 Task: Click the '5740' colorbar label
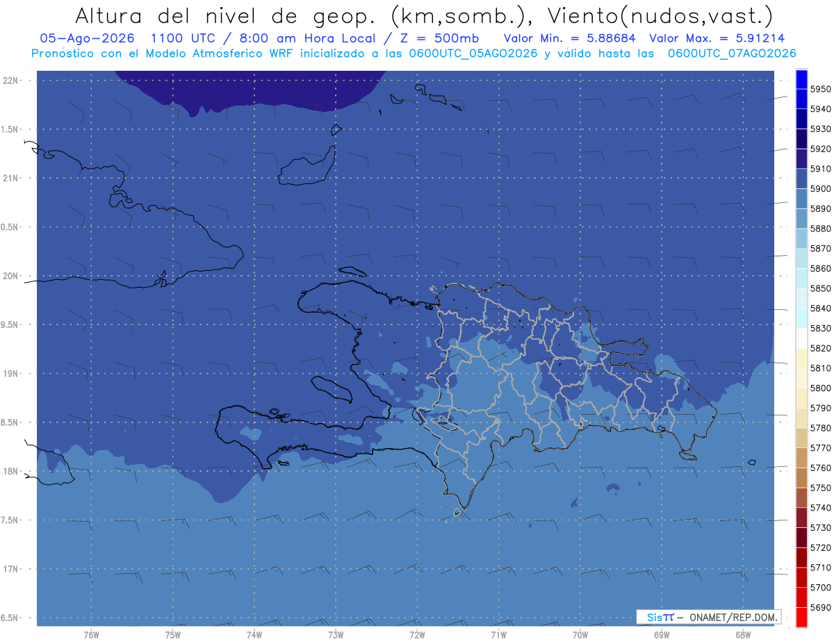(821, 508)
